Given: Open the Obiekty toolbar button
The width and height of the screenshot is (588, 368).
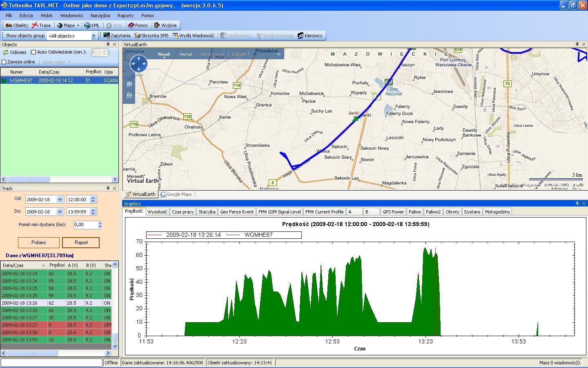Looking at the screenshot, I should (x=16, y=25).
